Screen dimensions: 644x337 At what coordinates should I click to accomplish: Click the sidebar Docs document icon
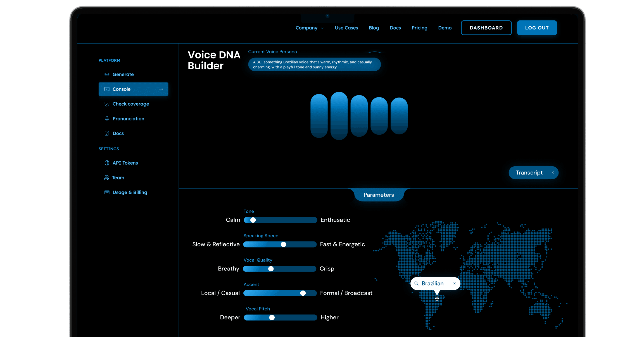coord(107,134)
